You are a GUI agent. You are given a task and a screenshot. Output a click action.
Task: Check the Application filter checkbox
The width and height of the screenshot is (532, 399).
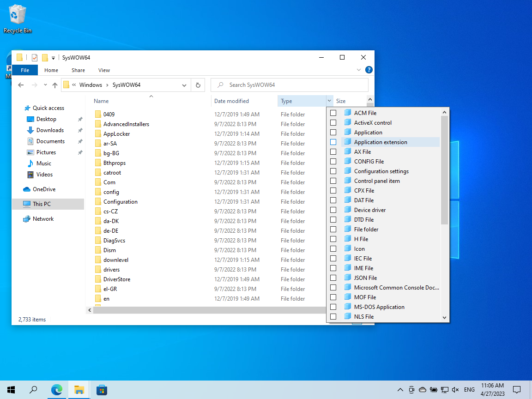tap(333, 133)
